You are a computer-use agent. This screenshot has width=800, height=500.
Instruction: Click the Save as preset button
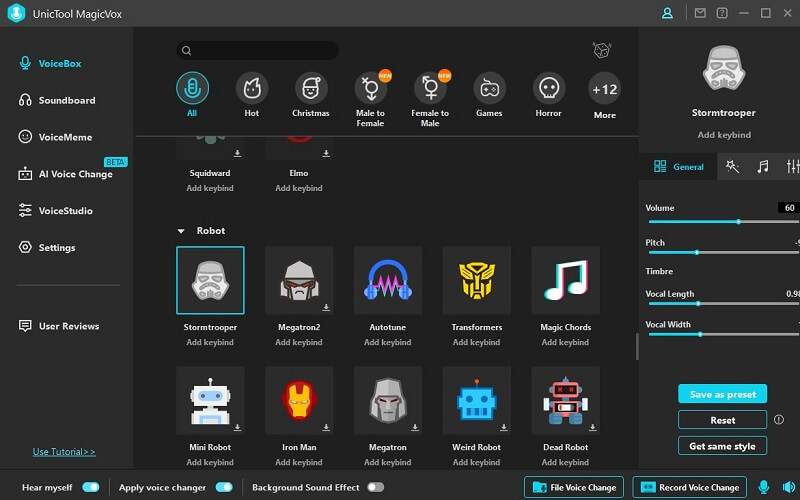click(x=722, y=394)
